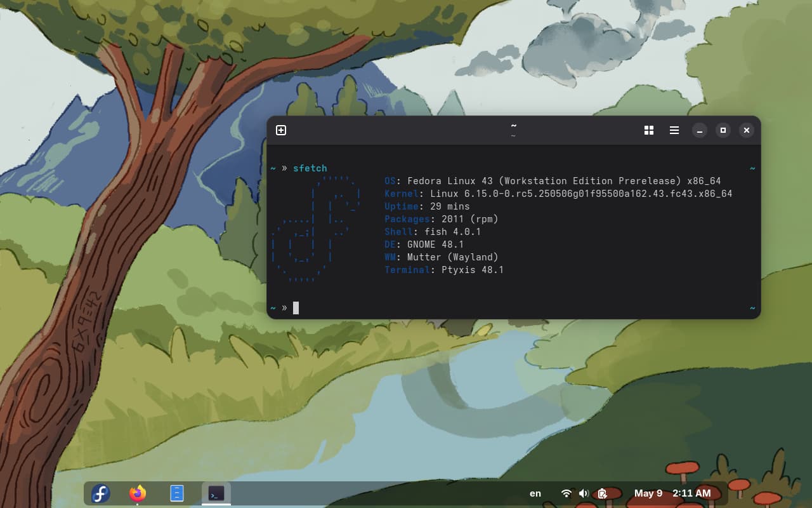Image resolution: width=812 pixels, height=508 pixels.
Task: Click the 'sfetch' command text
Action: click(x=310, y=168)
